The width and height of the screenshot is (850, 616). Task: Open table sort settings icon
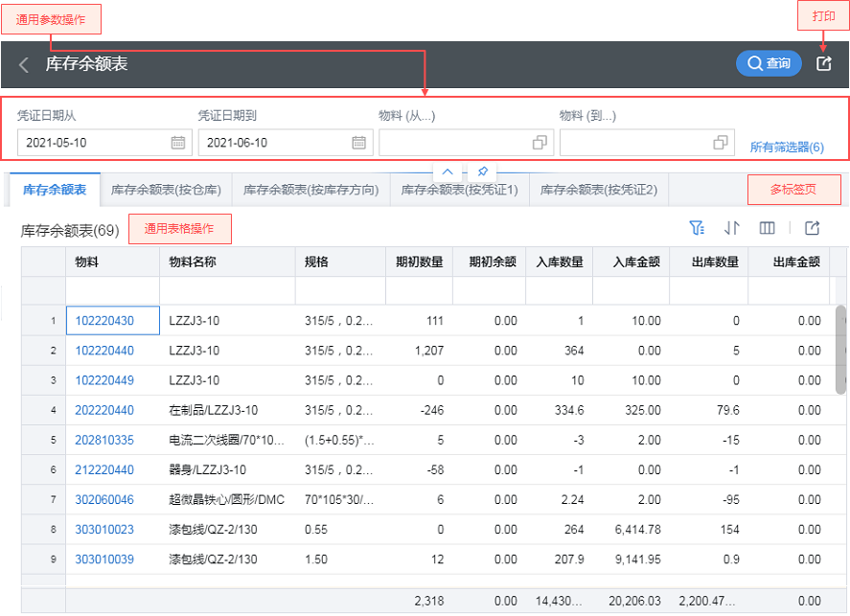(732, 228)
